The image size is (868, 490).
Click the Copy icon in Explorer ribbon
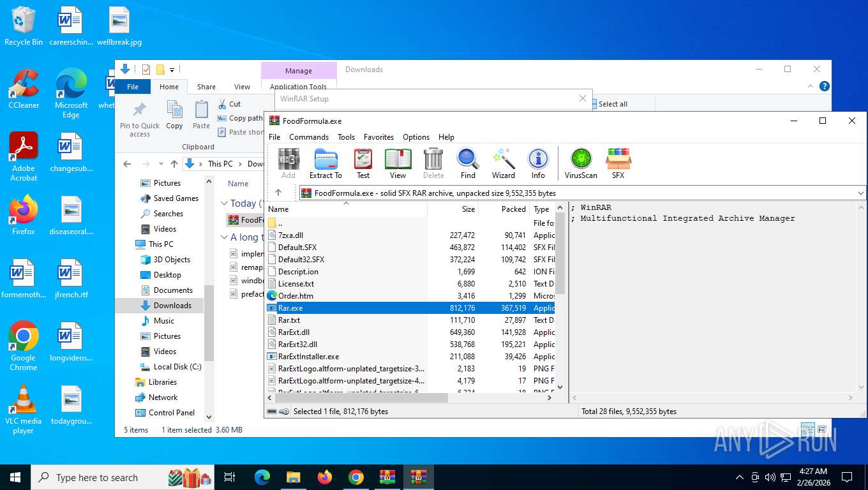point(174,115)
